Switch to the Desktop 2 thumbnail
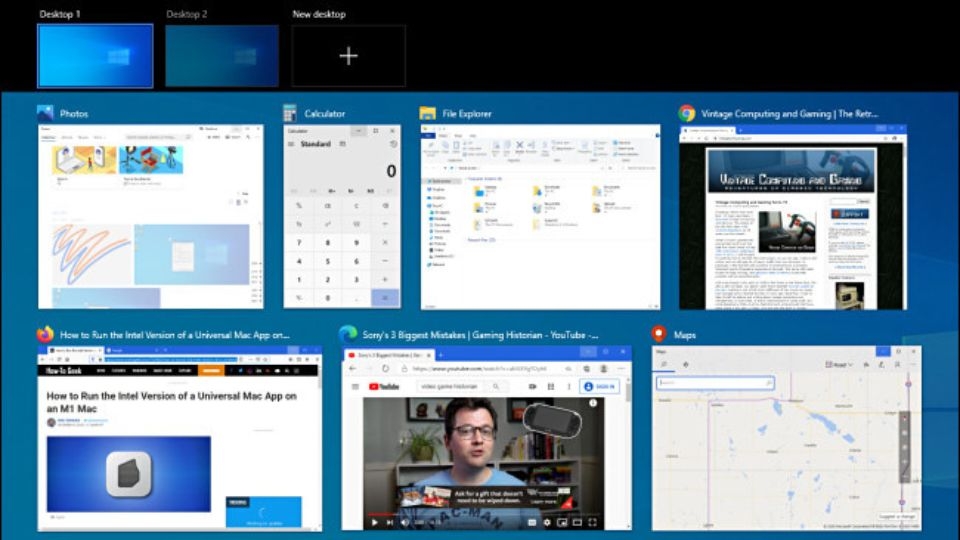Screen dimensions: 960x540 pyautogui.click(x=221, y=56)
